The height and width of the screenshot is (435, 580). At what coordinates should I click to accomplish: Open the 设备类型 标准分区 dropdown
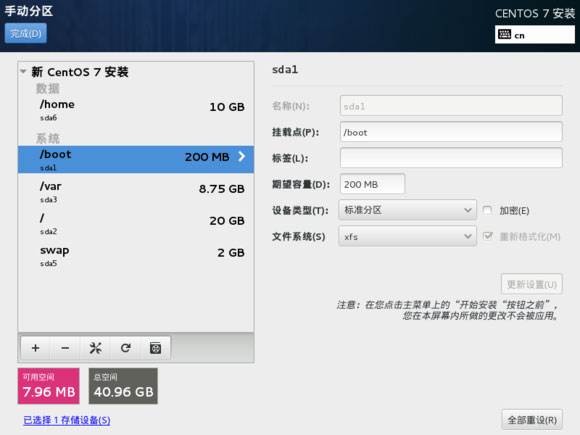407,210
